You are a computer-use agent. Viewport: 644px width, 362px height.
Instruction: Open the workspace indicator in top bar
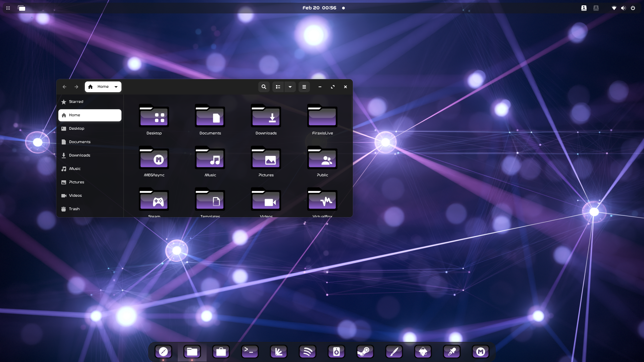point(21,8)
